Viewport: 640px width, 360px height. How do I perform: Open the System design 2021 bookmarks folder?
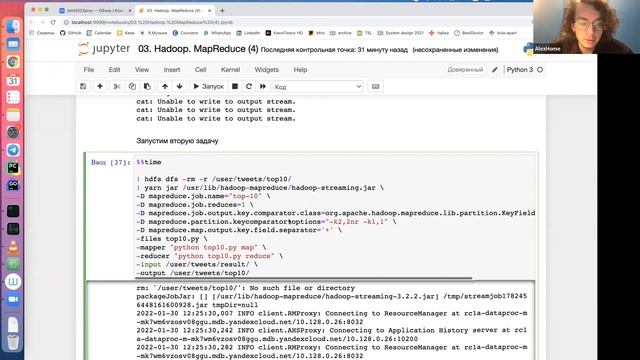pyautogui.click(x=401, y=33)
